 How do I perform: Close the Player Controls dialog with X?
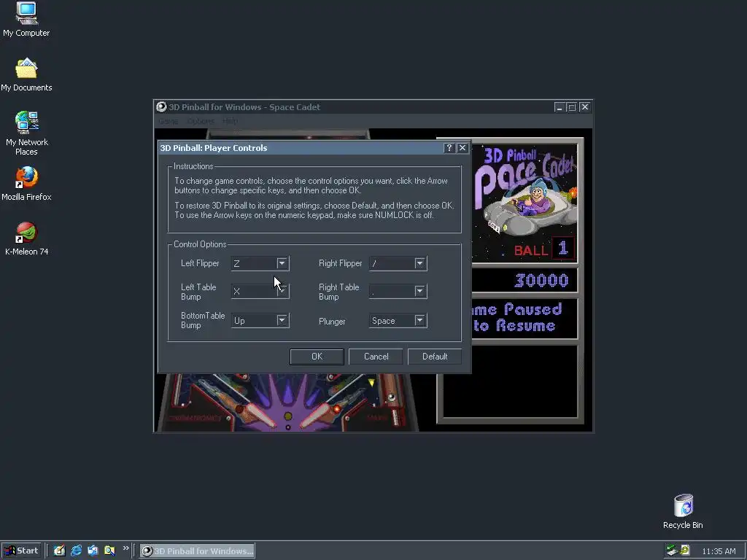pos(462,148)
